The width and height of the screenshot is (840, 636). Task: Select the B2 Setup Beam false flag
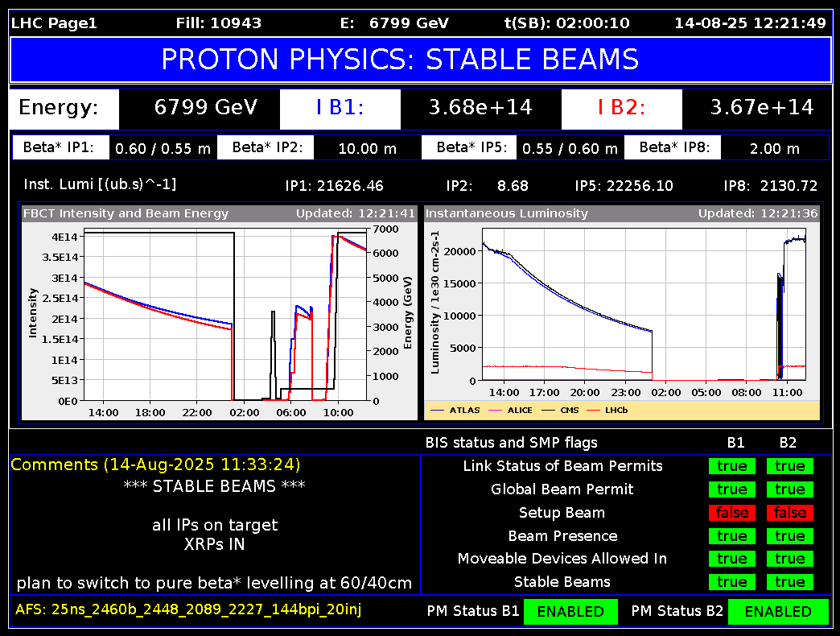(x=789, y=513)
